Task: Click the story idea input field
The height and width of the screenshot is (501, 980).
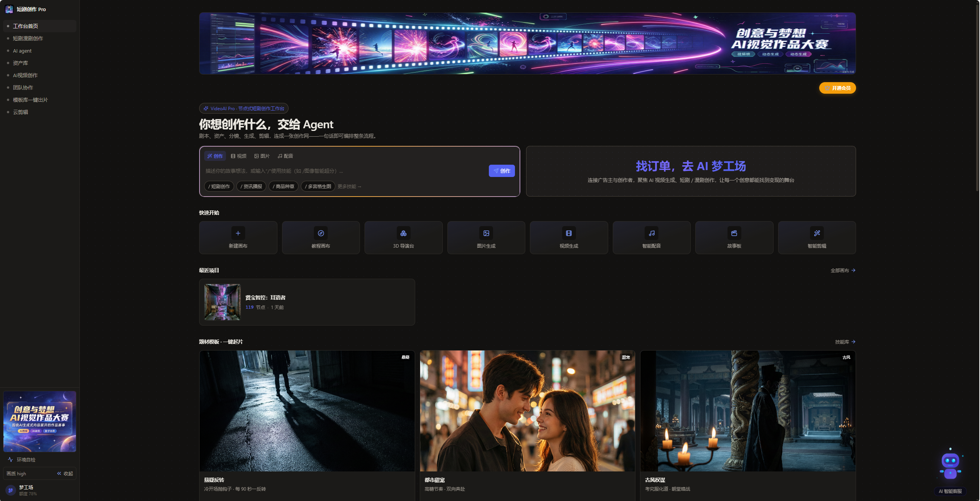Action: [x=344, y=171]
